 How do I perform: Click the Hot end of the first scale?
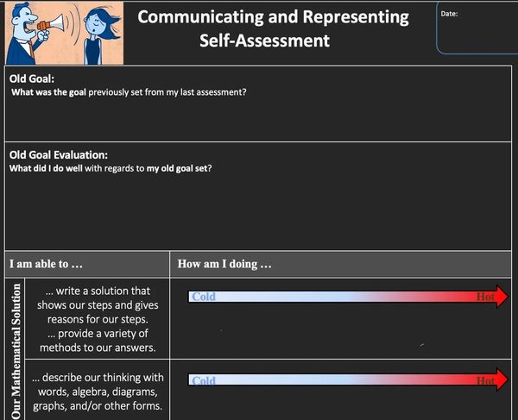(485, 297)
